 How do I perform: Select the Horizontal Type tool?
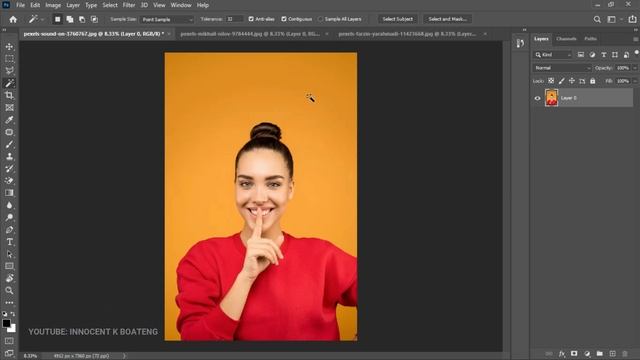click(x=9, y=242)
